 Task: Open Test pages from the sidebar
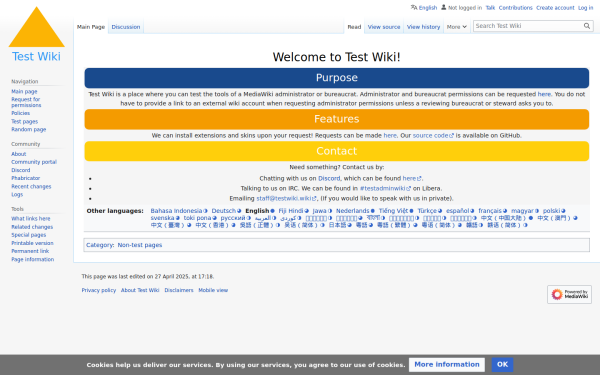click(24, 121)
